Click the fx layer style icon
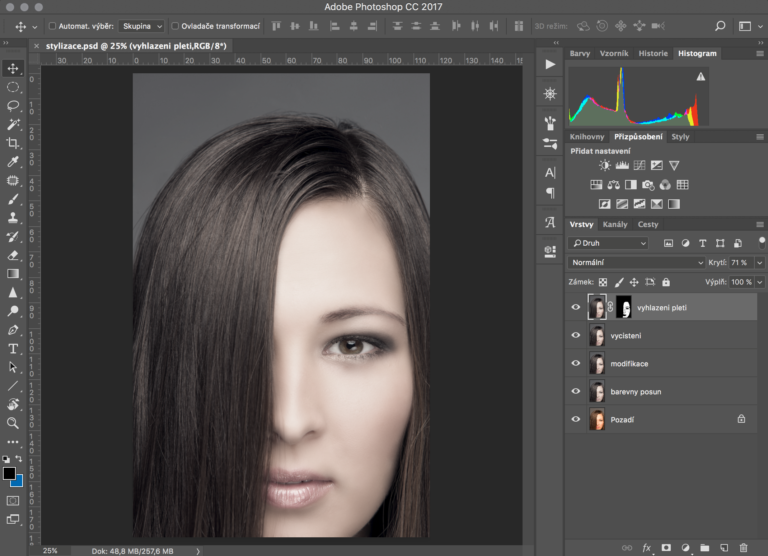The height and width of the screenshot is (556, 768). click(646, 547)
